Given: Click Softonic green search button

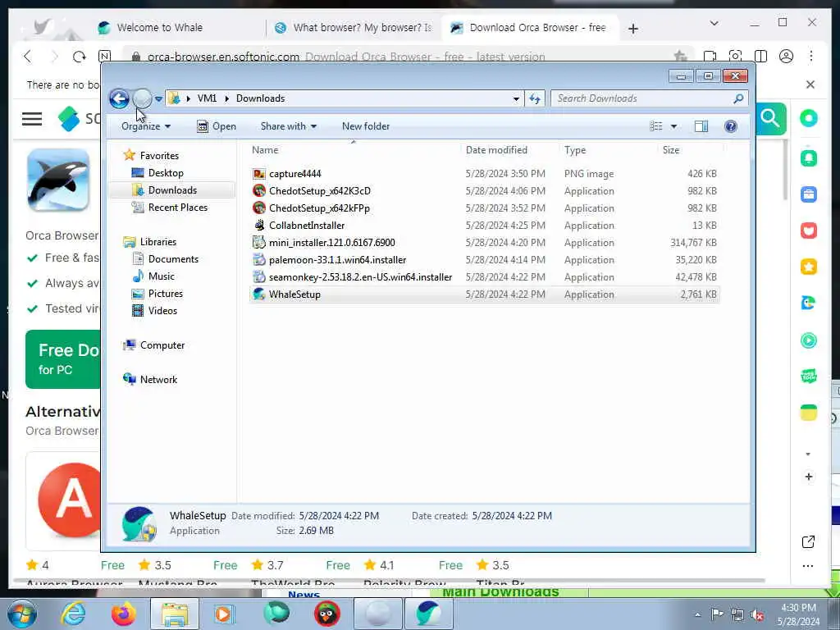Looking at the screenshot, I should (x=770, y=118).
